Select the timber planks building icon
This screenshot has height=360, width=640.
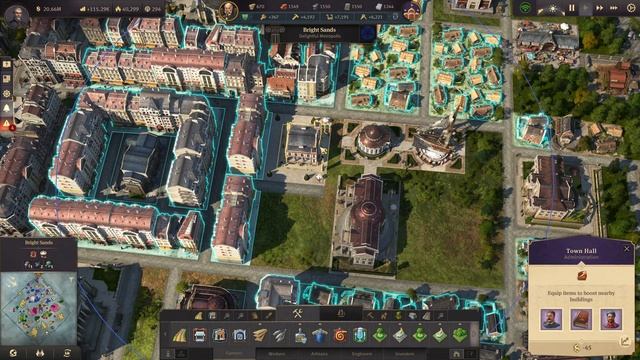(x=260, y=336)
